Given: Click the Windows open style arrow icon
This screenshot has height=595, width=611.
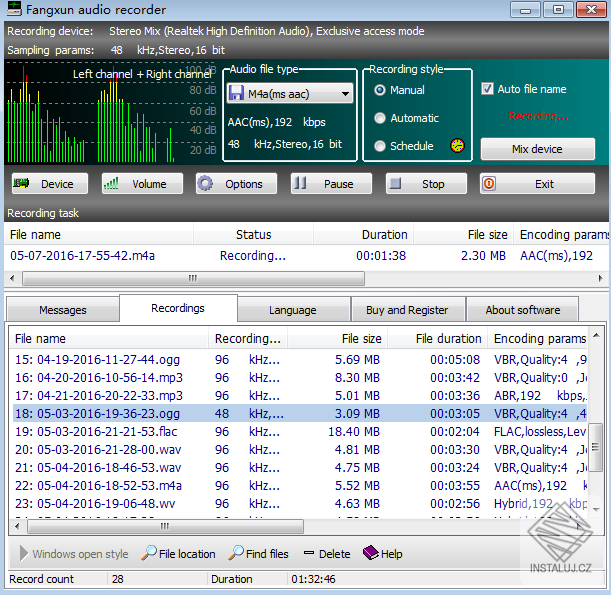Looking at the screenshot, I should (24, 554).
